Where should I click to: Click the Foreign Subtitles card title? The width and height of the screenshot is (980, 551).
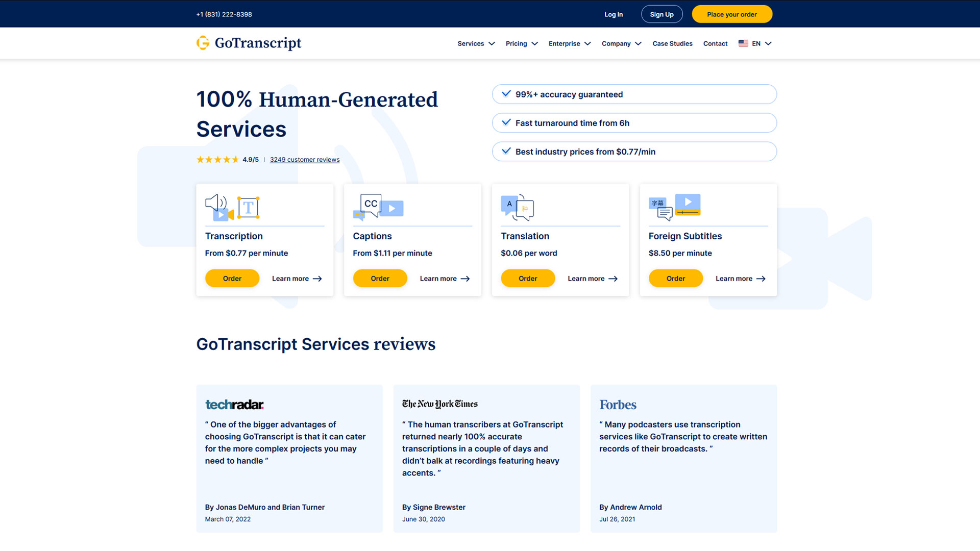[x=685, y=236]
